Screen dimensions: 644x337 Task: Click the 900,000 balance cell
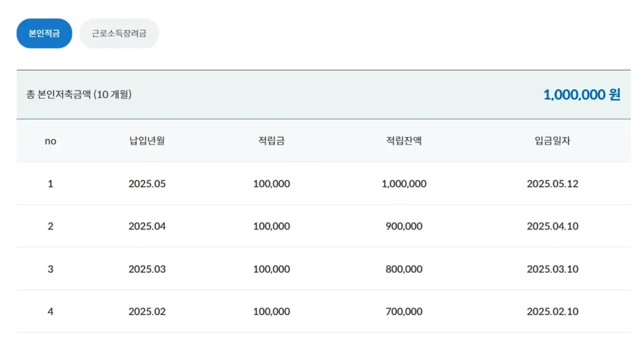[404, 226]
